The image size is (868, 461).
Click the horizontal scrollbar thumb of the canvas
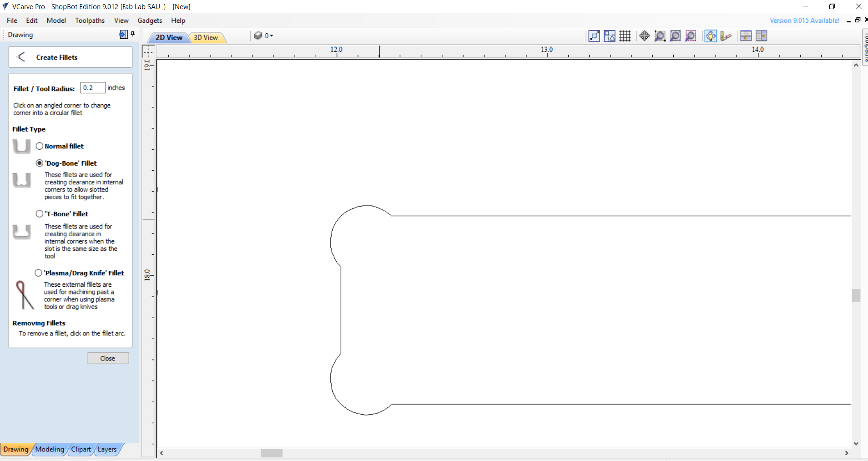pos(272,453)
